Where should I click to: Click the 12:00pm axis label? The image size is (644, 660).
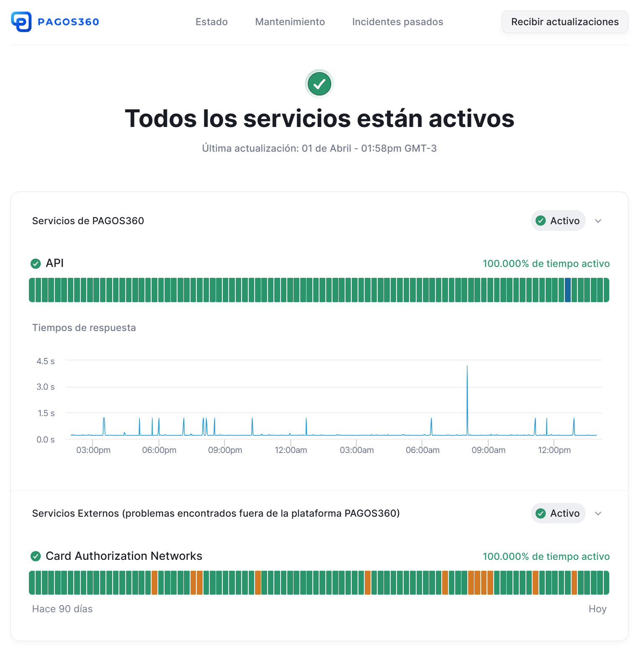pos(554,450)
